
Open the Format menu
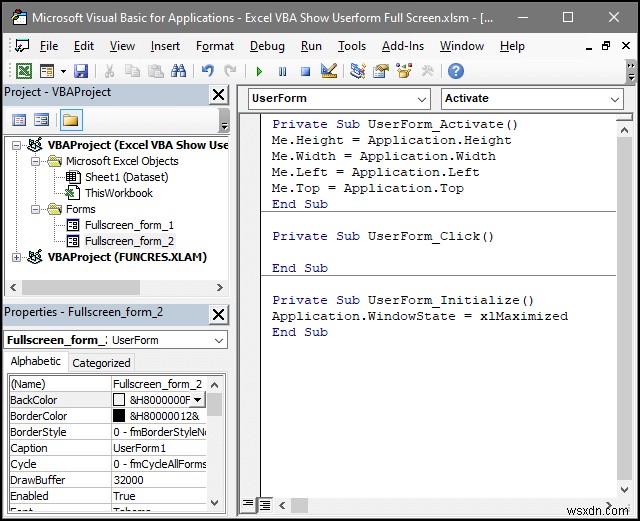(x=215, y=46)
